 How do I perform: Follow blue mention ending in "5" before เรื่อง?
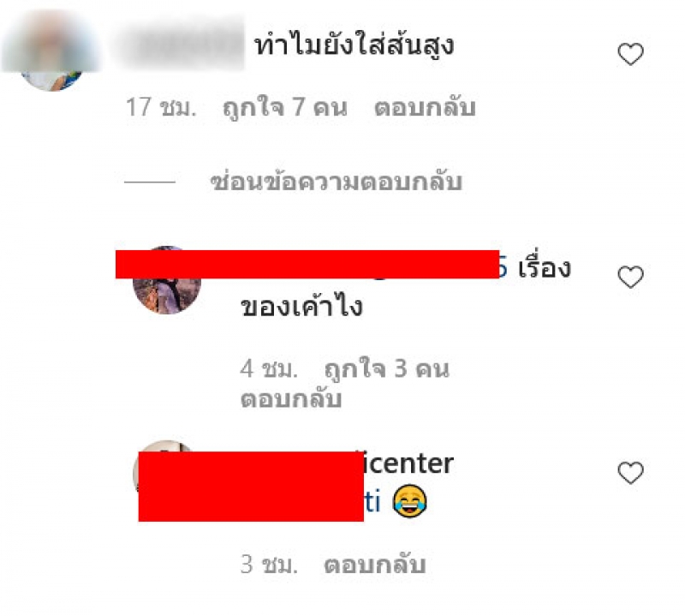(503, 268)
